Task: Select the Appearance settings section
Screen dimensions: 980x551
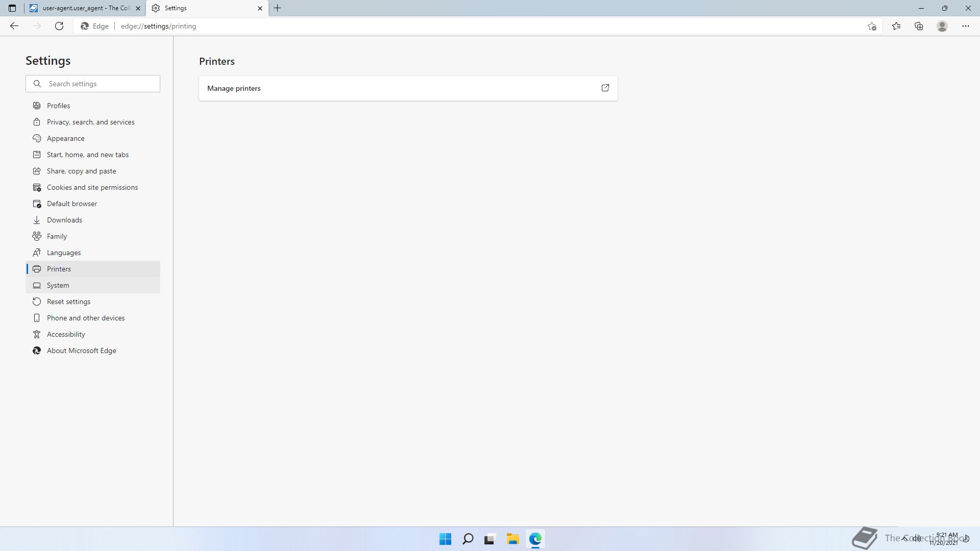Action: pos(65,138)
